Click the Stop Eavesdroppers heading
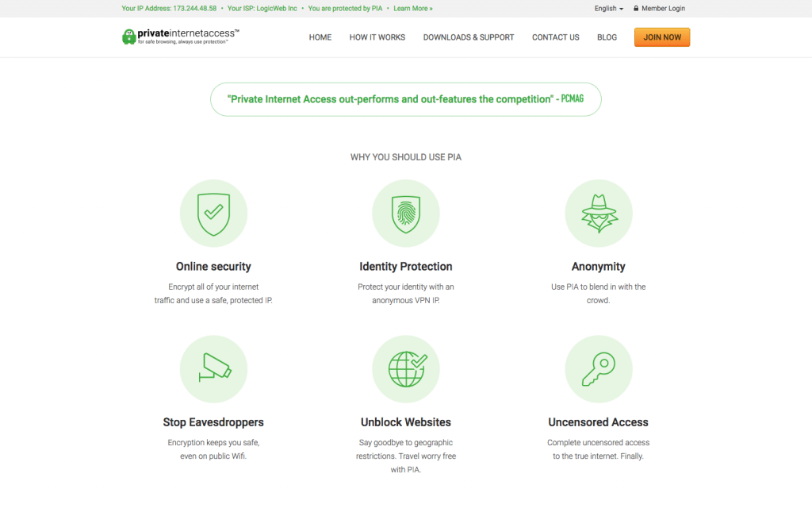812x508 pixels. pyautogui.click(x=213, y=422)
